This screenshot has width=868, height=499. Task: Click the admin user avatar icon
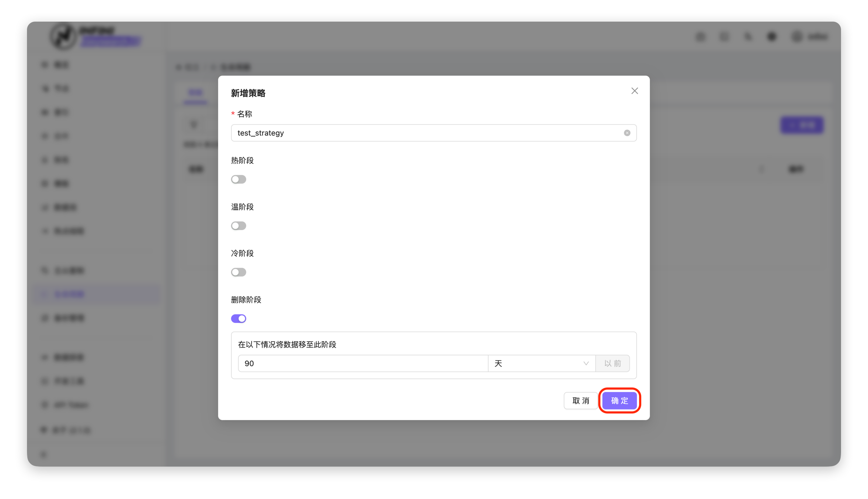pos(797,37)
